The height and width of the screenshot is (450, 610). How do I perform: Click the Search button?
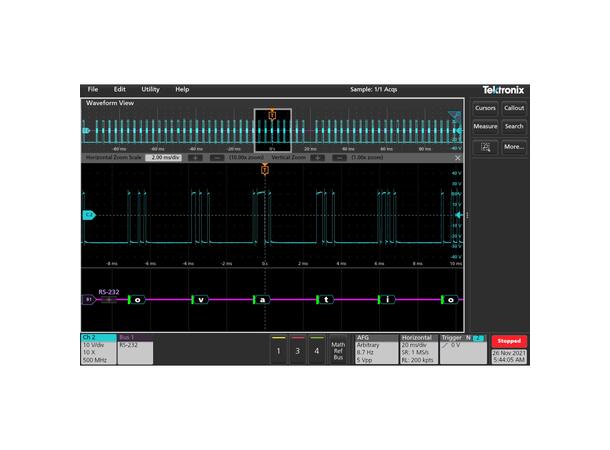point(514,126)
